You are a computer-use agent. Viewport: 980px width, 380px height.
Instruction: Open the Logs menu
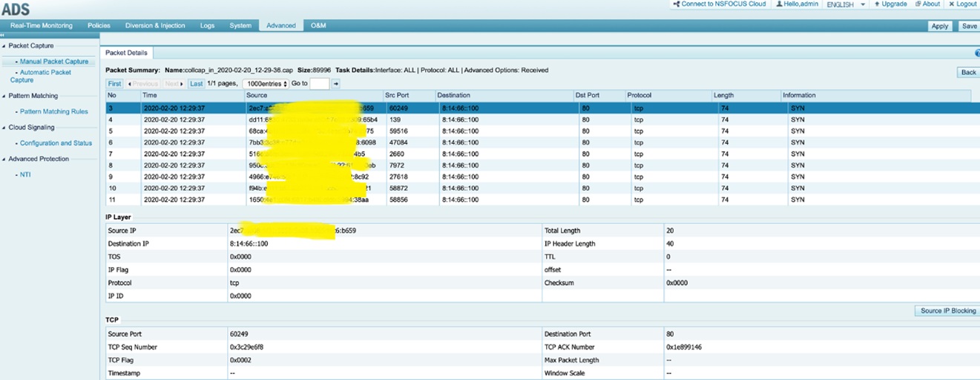(x=207, y=25)
